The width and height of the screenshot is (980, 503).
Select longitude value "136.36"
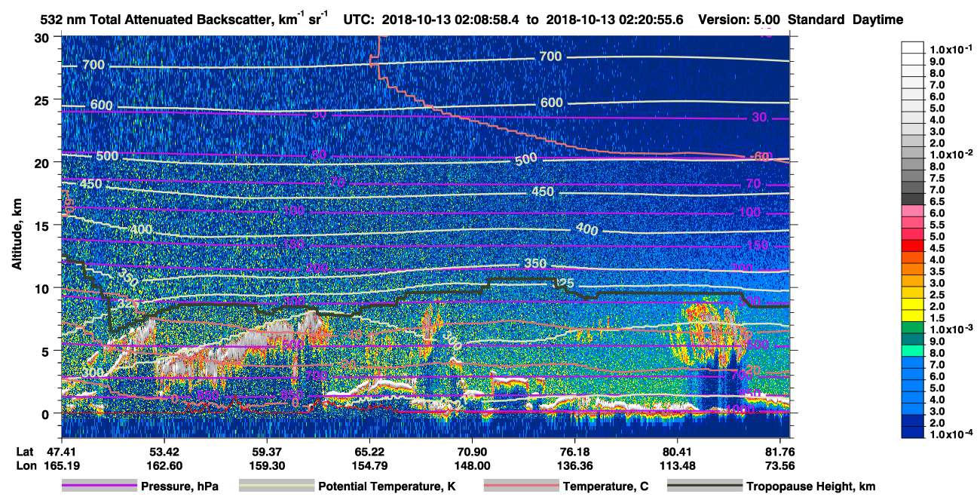tap(575, 466)
